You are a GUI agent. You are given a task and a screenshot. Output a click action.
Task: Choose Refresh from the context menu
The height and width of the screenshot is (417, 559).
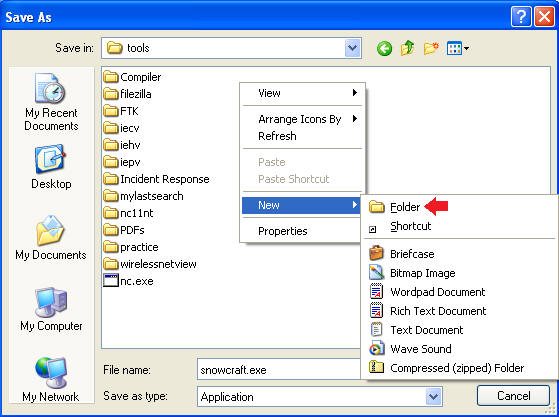coord(302,136)
